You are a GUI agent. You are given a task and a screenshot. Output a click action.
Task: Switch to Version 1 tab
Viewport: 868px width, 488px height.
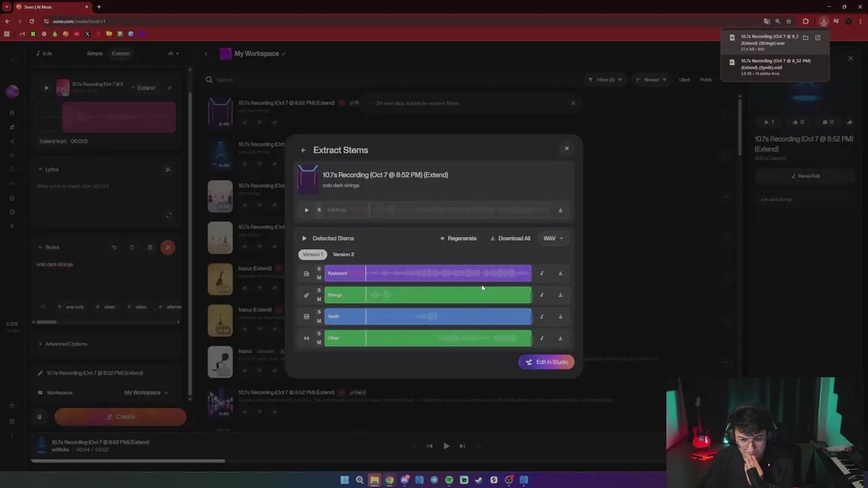313,254
